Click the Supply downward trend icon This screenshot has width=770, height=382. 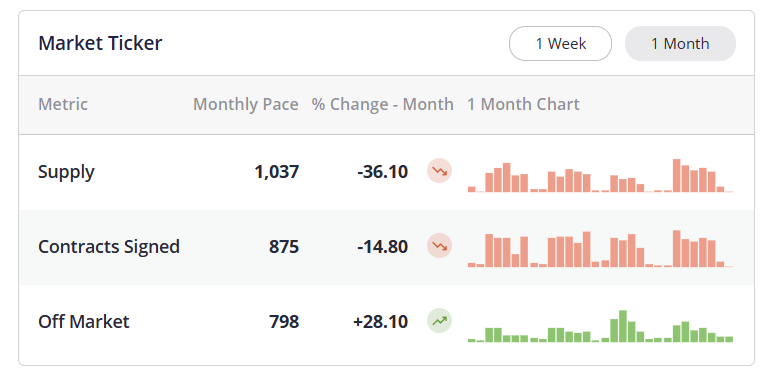(x=439, y=171)
